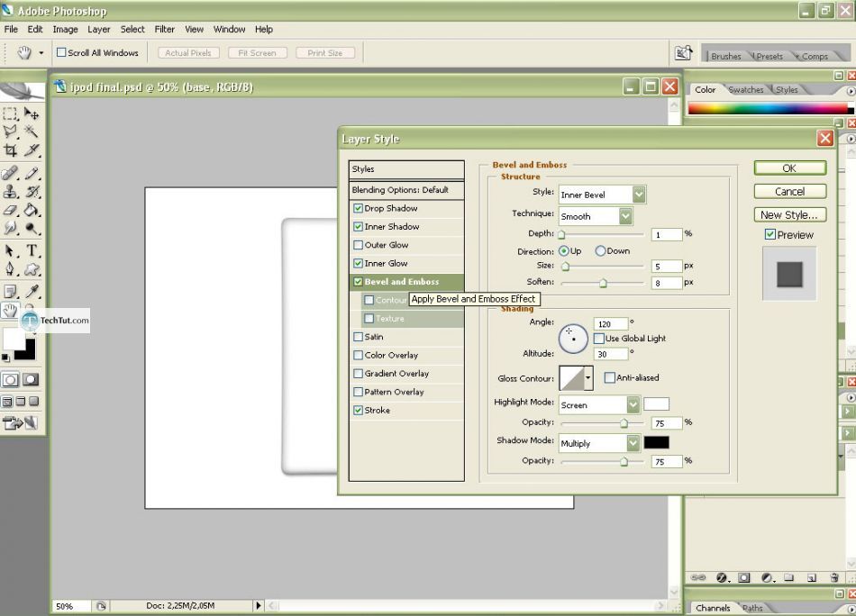Enable the Gradient Overlay checkbox
Viewport: 856px width, 616px height.
[358, 373]
